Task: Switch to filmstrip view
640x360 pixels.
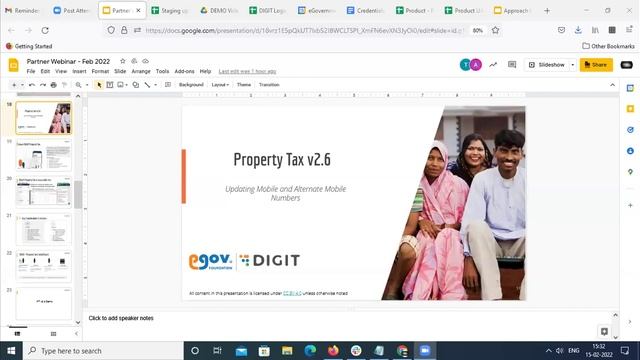Action: click(x=17, y=334)
